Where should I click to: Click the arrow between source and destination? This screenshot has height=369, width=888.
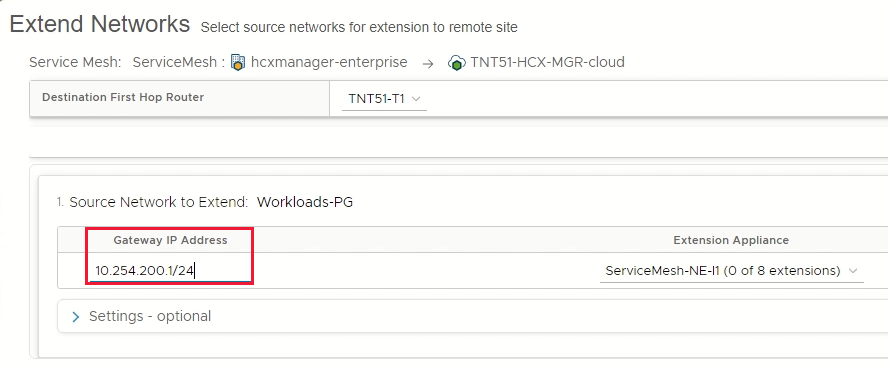click(428, 64)
